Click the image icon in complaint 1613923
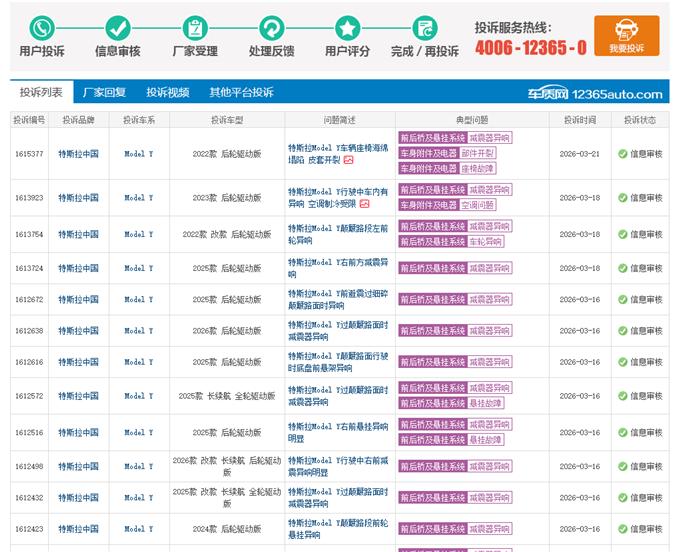The height and width of the screenshot is (552, 700). pyautogui.click(x=364, y=204)
